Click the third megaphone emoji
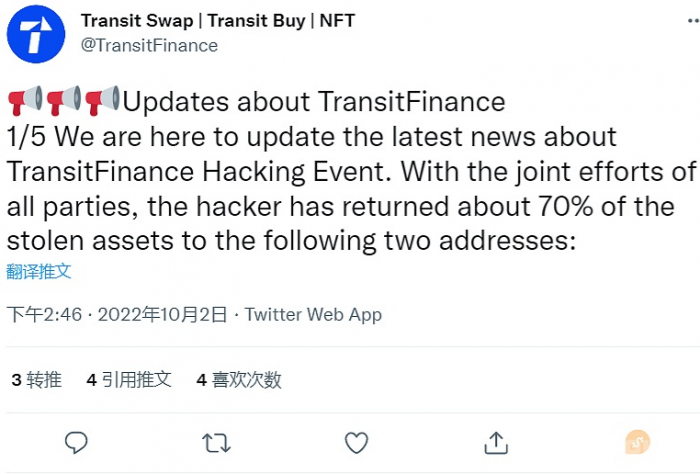 tap(101, 101)
